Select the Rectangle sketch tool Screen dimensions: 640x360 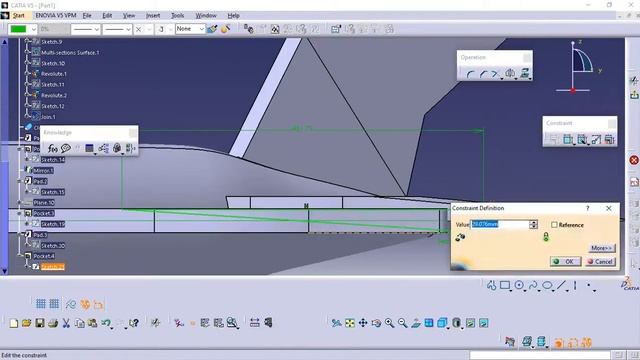click(x=505, y=286)
